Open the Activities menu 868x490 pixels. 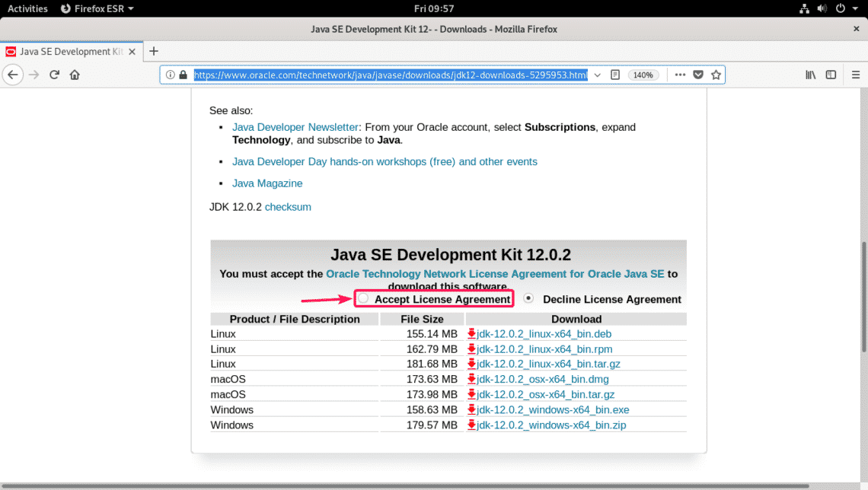click(x=27, y=8)
